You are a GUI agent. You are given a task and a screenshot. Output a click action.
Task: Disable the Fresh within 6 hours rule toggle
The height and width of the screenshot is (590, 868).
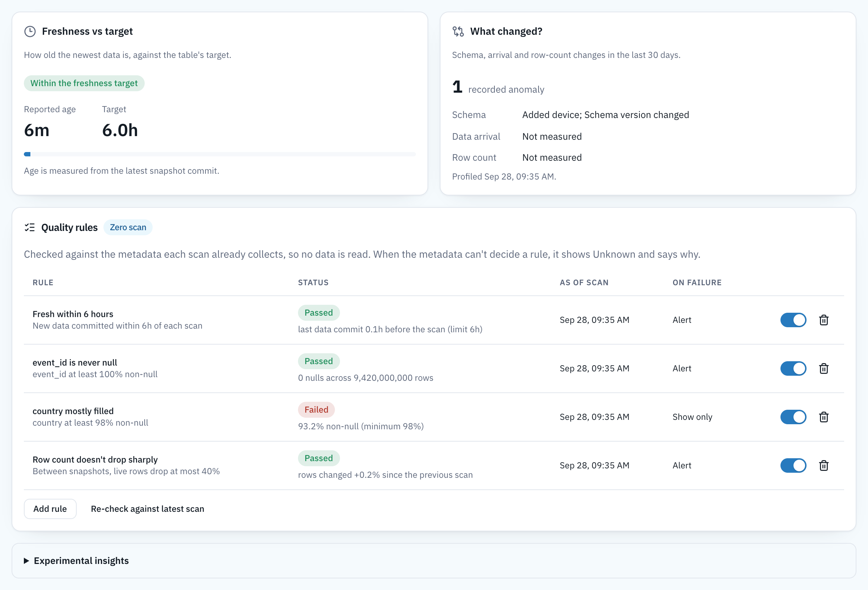click(x=793, y=320)
